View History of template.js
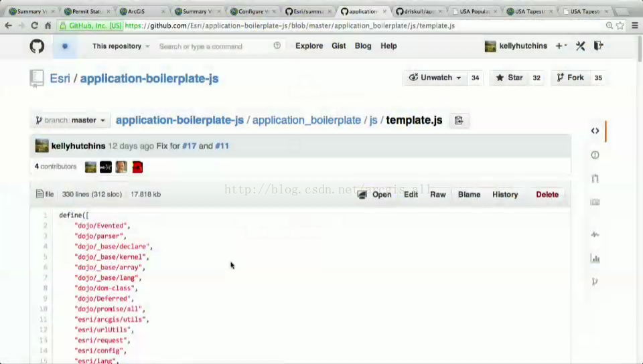This screenshot has width=643, height=364. click(505, 195)
